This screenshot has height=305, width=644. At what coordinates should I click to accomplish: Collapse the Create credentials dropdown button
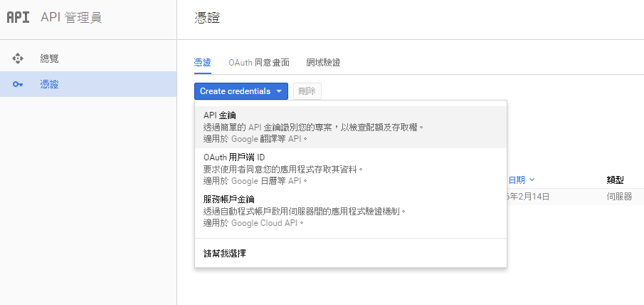pos(241,91)
